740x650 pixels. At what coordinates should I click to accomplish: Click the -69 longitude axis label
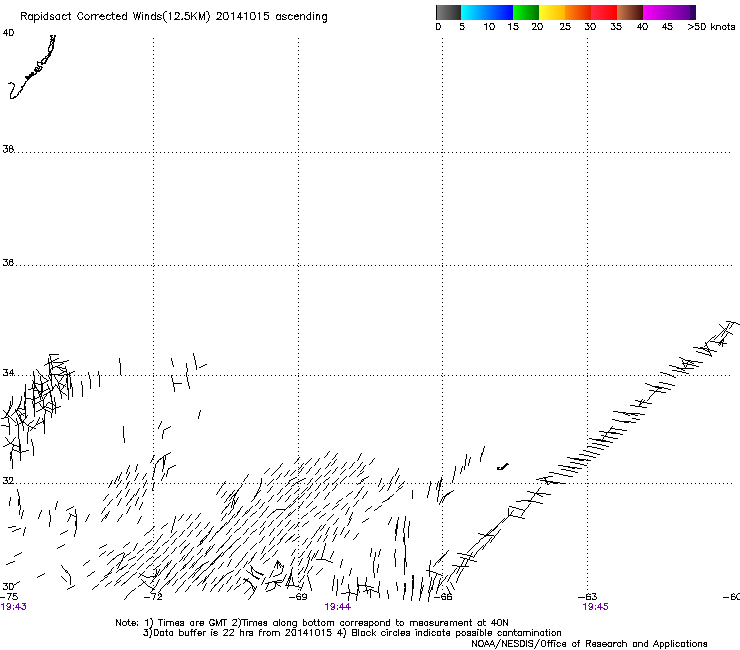point(298,597)
